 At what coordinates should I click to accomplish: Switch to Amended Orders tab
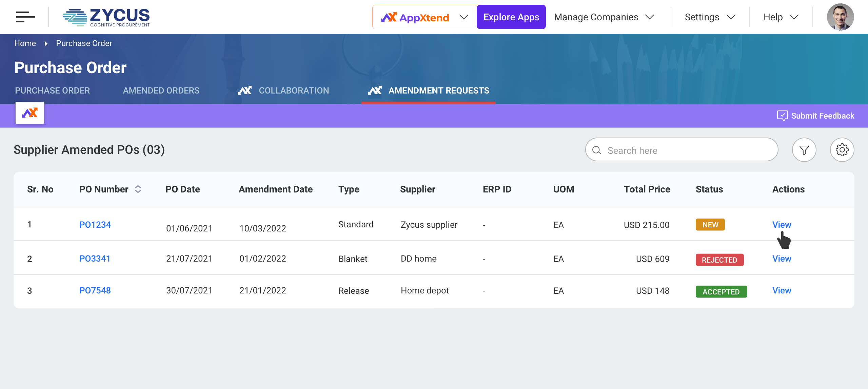161,90
